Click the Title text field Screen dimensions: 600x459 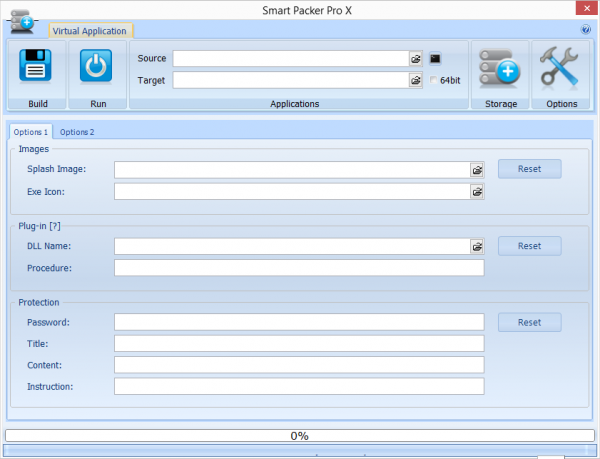[299, 343]
